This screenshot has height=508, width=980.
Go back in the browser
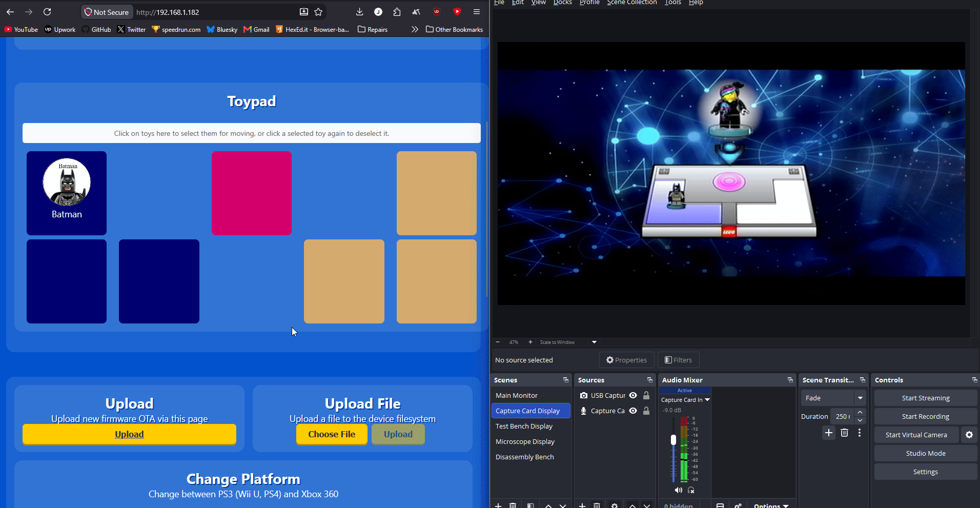coord(10,12)
